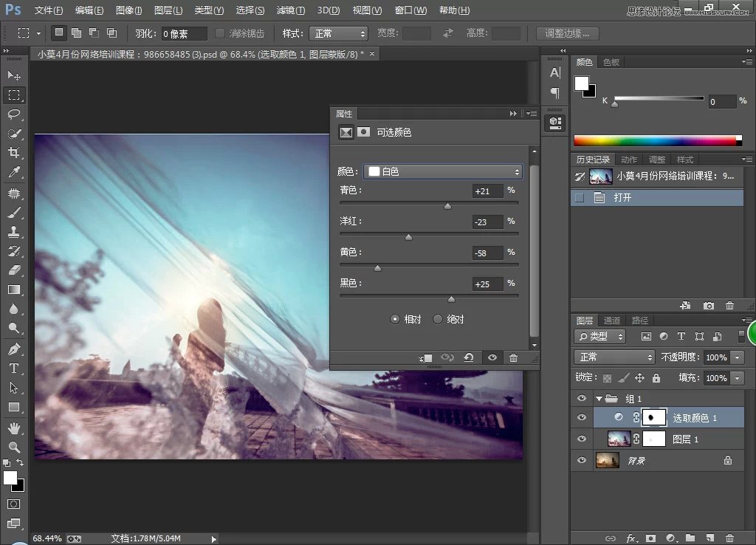Screen dimensions: 756x545
Task: Select the Brush tool
Action: click(14, 213)
